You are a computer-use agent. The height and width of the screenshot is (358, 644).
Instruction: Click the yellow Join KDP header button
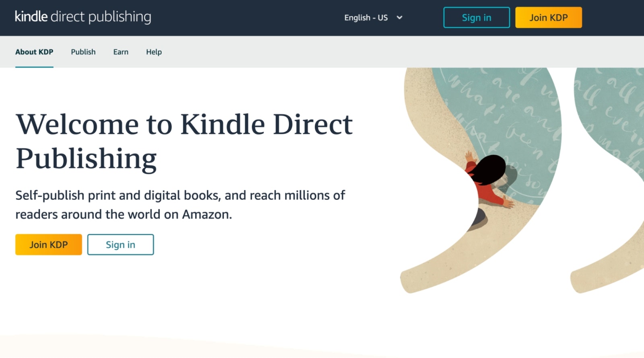[549, 18]
